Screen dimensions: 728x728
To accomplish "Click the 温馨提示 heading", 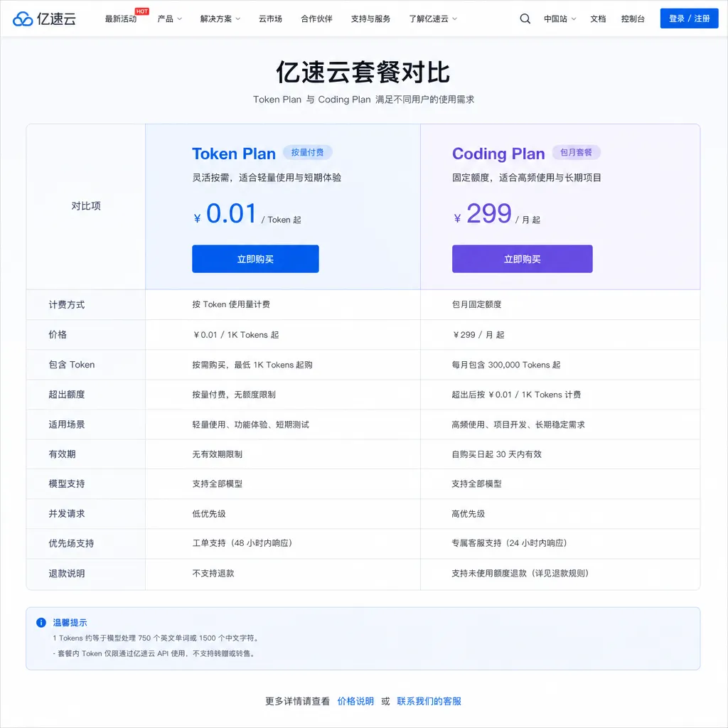I will (x=70, y=623).
